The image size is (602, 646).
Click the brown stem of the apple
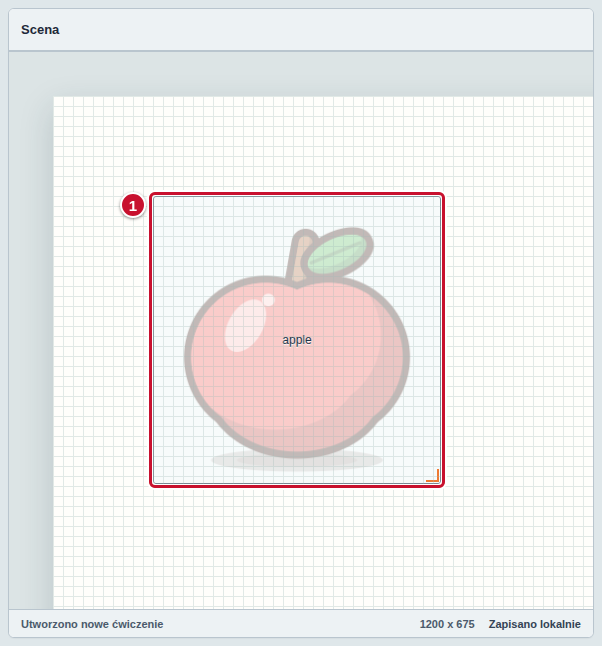click(300, 257)
